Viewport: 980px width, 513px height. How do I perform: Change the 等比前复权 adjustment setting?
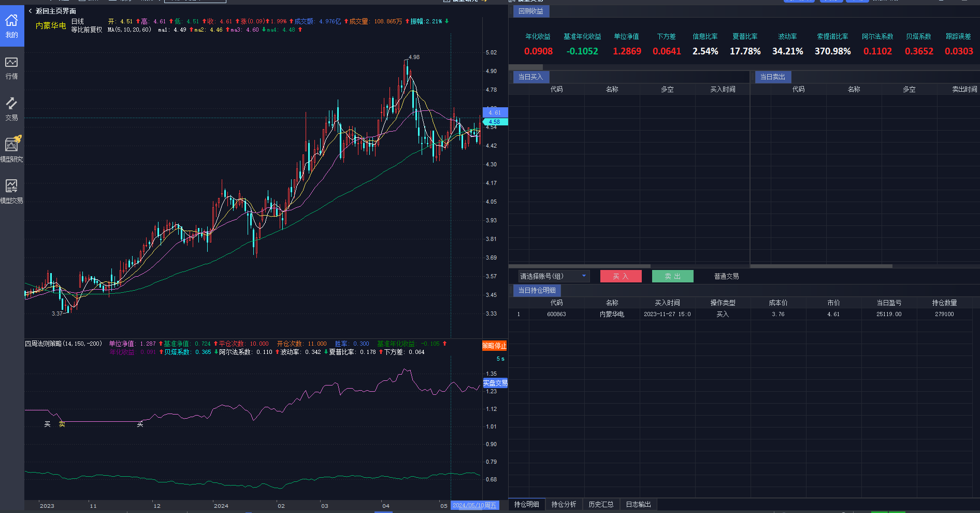[x=87, y=30]
